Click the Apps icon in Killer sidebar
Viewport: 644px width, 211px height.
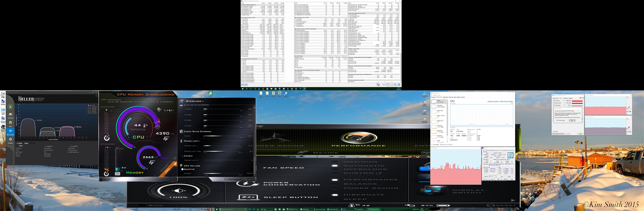click(x=10, y=123)
